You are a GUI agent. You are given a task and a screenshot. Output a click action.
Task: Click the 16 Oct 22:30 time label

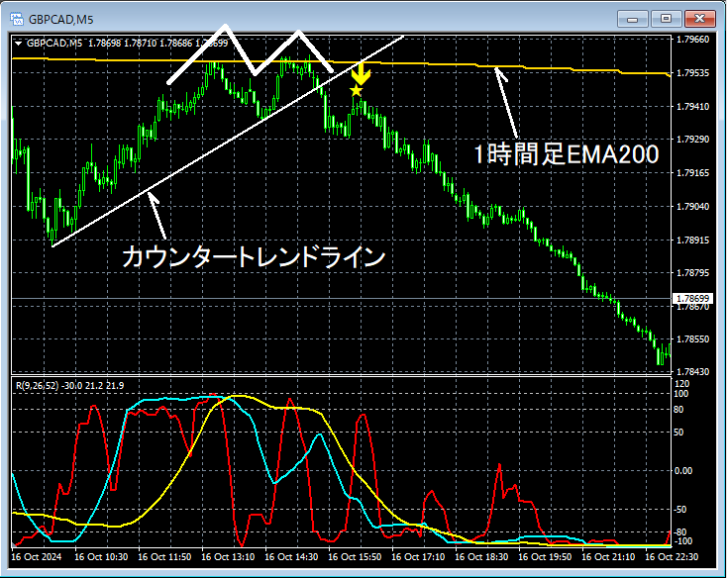672,557
